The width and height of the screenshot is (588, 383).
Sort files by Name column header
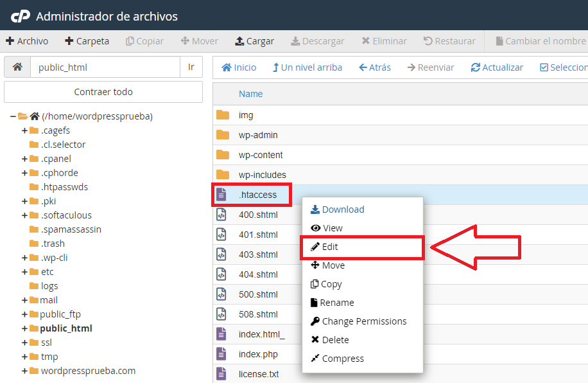(250, 94)
